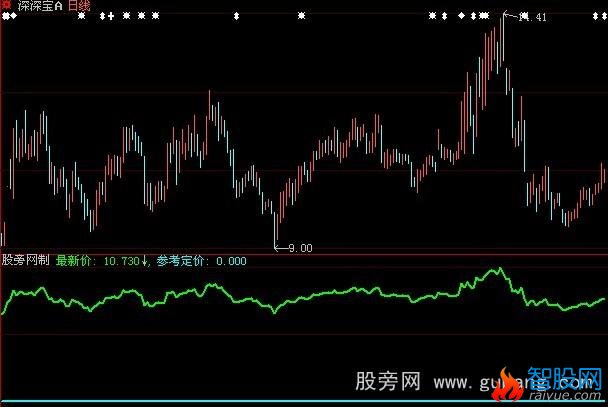This screenshot has height=407, width=608.
Task: Open the lone diamond marker near the 14.41 high
Action: pyautogui.click(x=461, y=16)
